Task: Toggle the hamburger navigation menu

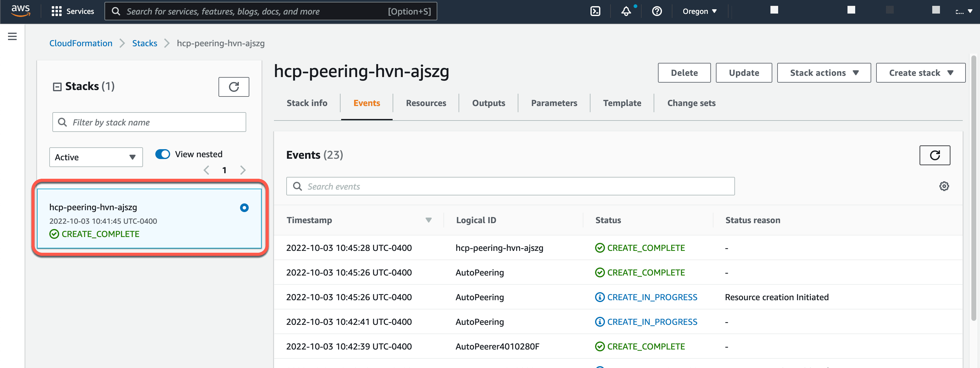Action: tap(12, 37)
